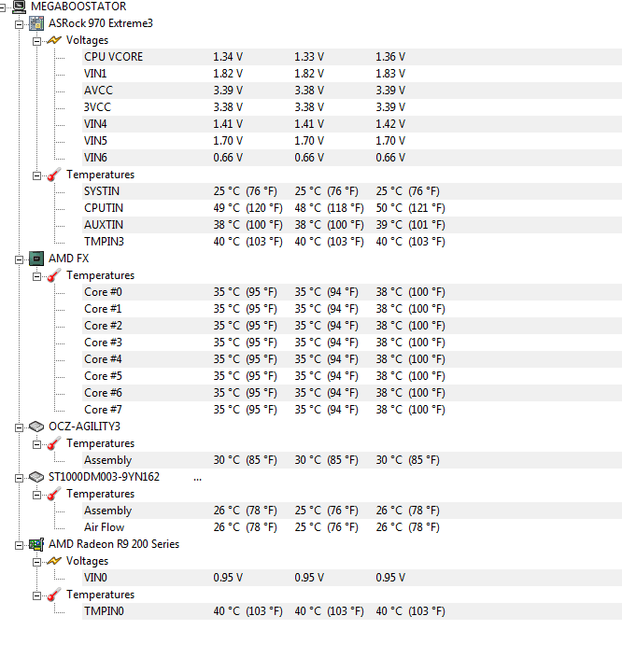Select the TMPIN0 row label
Image resolution: width=622 pixels, height=672 pixels.
click(104, 611)
